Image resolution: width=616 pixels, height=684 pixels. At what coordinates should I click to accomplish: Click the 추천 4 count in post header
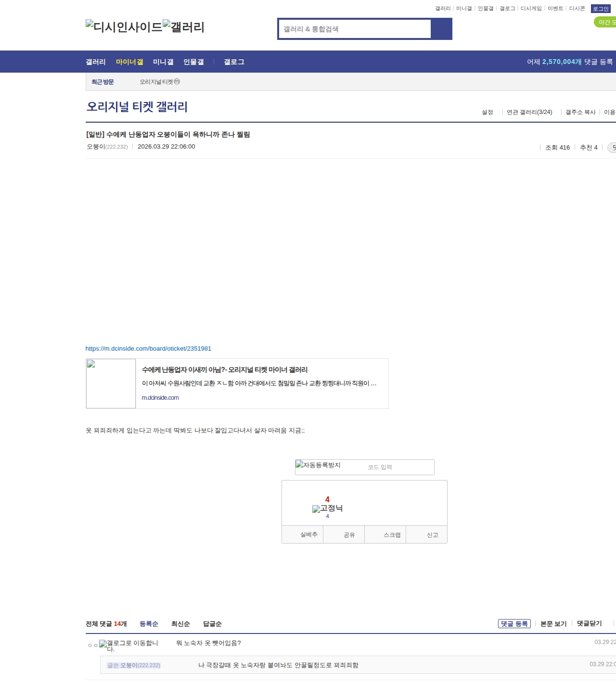[x=589, y=148]
